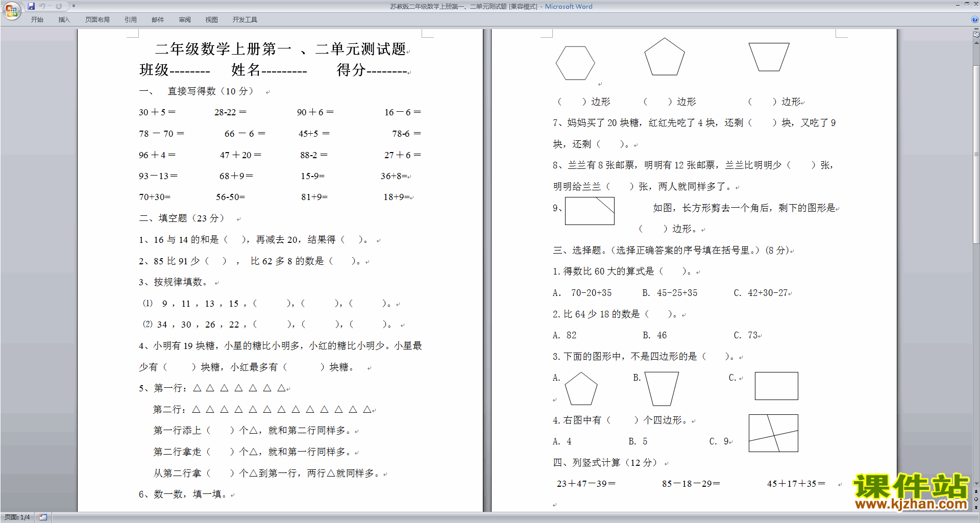Viewport: 980px width, 523px height.
Task: Switch to the 页面布局 tab
Action: 97,19
